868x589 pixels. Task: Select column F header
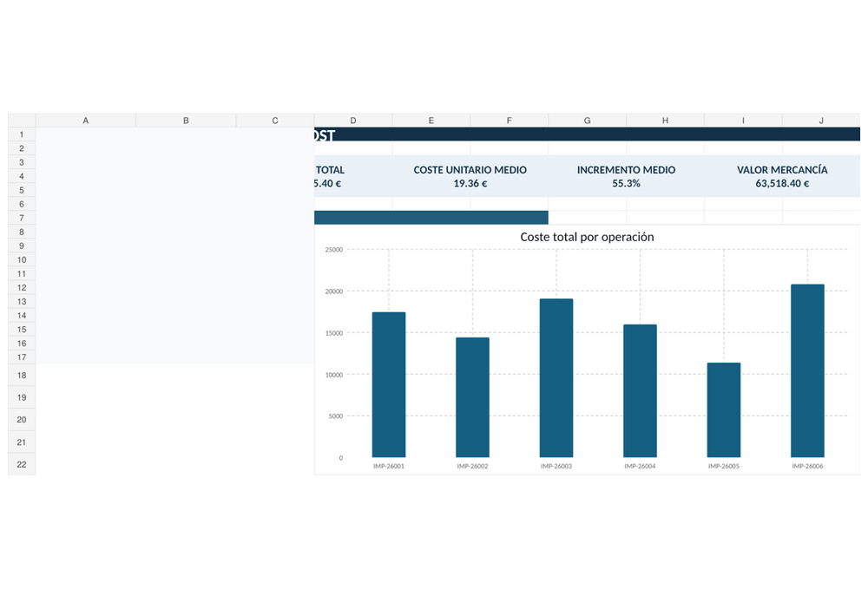510,120
